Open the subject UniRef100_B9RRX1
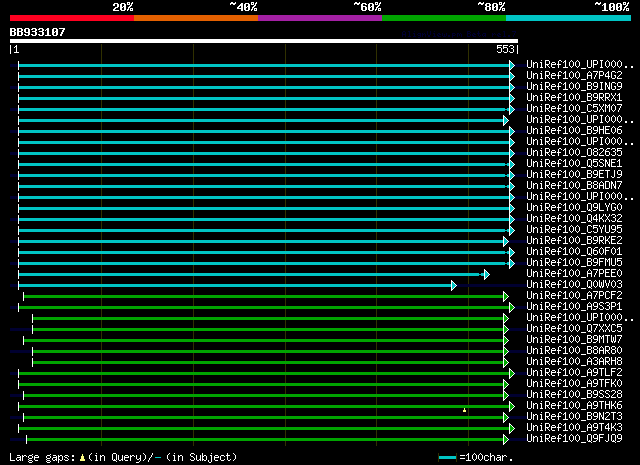The width and height of the screenshot is (640, 465). 574,98
